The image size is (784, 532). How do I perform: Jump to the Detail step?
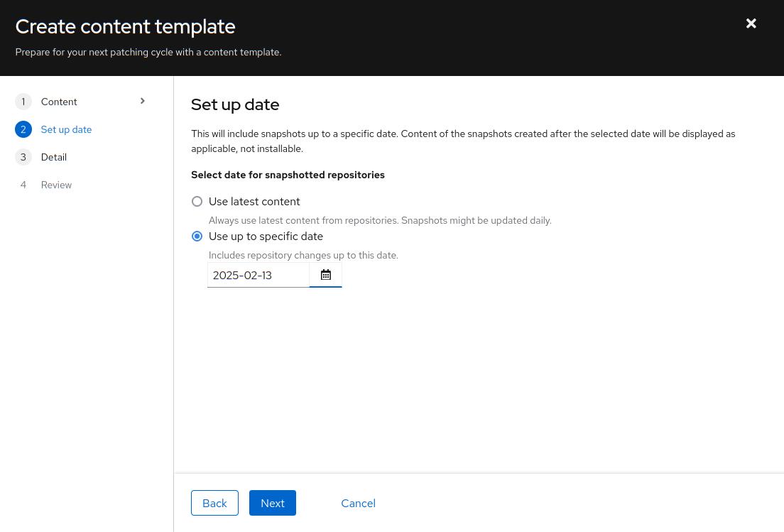[54, 157]
